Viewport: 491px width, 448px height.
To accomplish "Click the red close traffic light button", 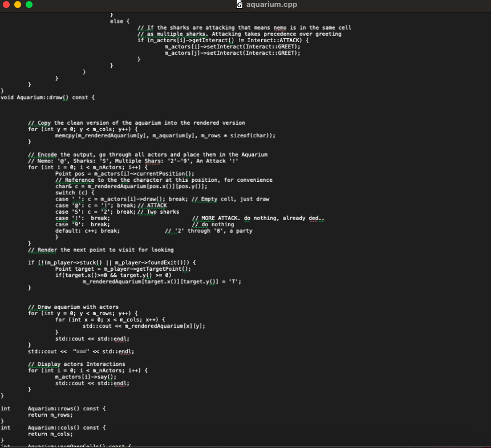I will (7, 5).
